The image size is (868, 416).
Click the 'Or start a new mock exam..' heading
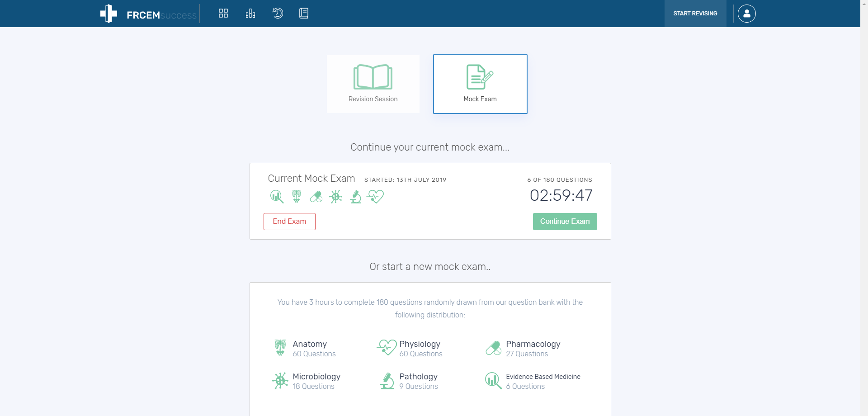[430, 267]
